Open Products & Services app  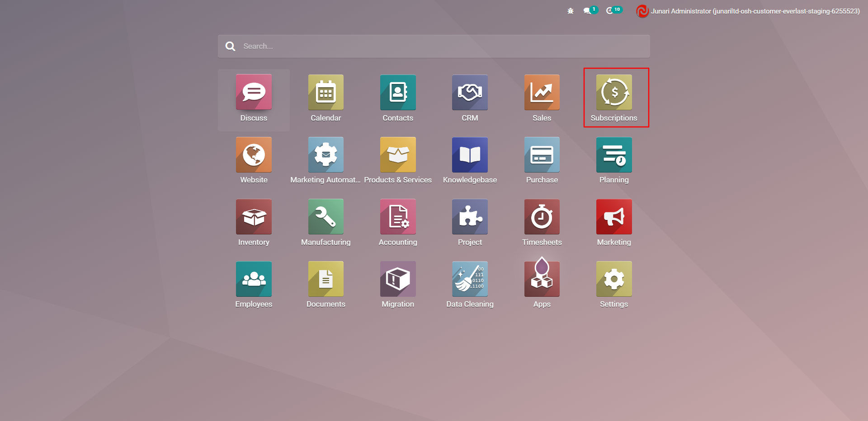(x=398, y=155)
